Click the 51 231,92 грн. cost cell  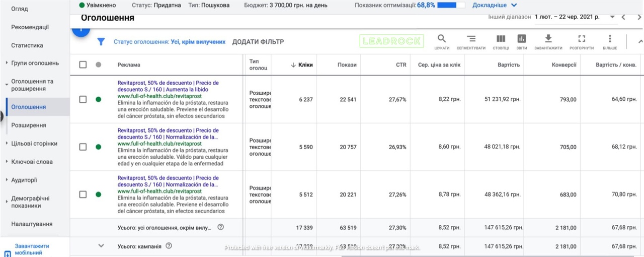click(x=502, y=99)
